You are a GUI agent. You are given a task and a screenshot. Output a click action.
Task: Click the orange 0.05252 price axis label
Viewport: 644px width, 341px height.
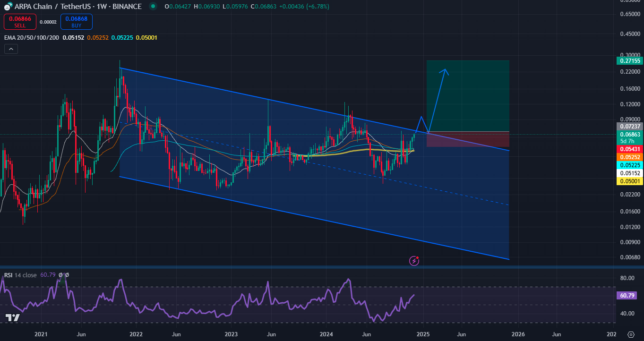(x=629, y=157)
